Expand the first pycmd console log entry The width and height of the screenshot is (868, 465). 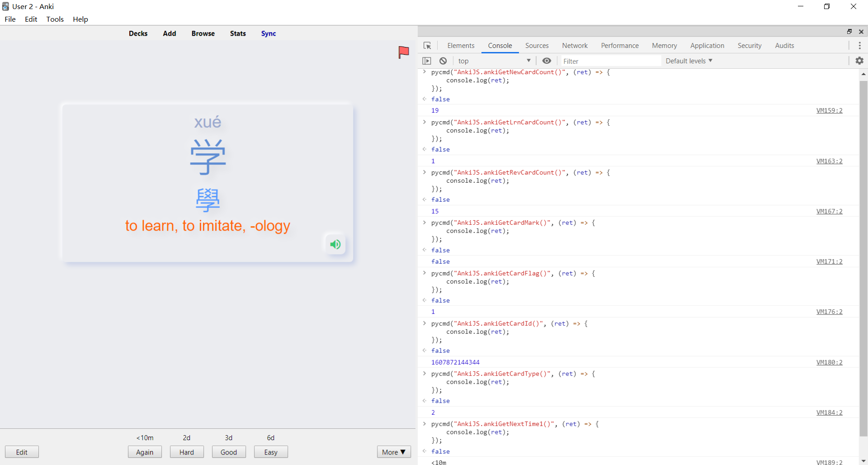coord(424,72)
